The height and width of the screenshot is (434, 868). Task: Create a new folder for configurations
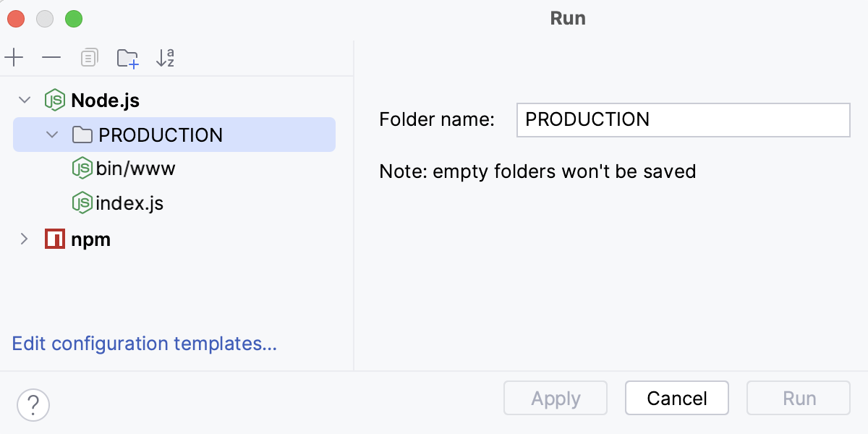[127, 58]
